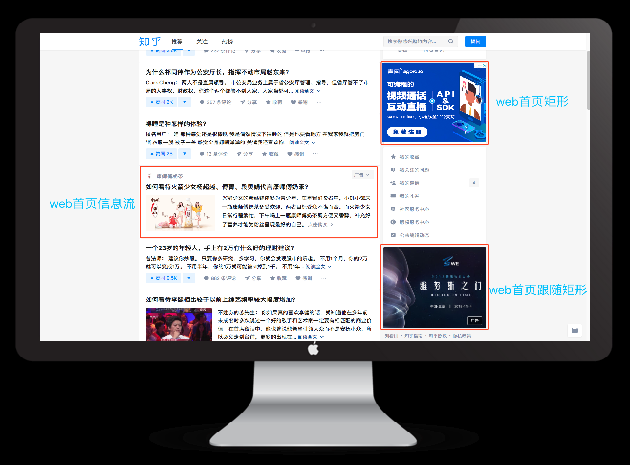Switch to the 推荐 tab in header

point(177,41)
